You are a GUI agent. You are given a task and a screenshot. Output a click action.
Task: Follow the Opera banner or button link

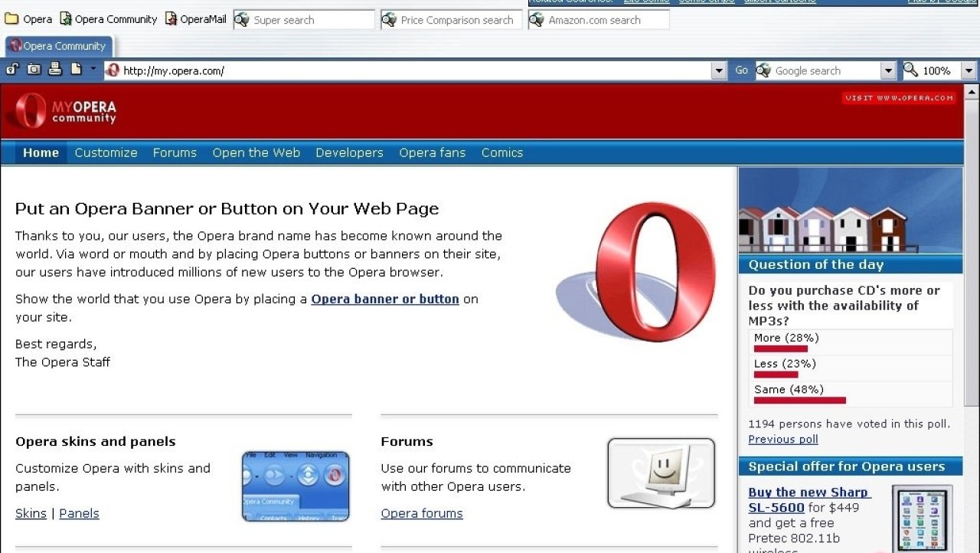point(385,299)
